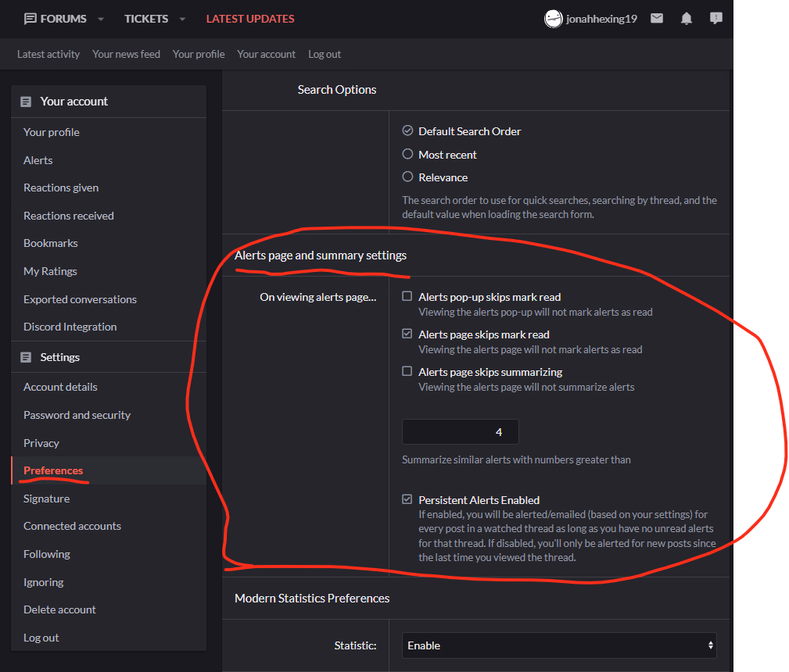Click the report speech bubble icon
Image resolution: width=789 pixels, height=672 pixels.
point(715,18)
